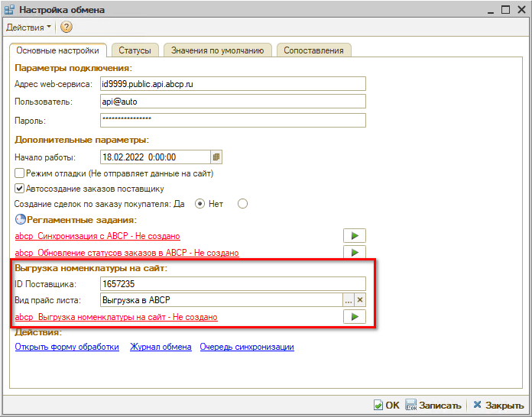Clear the Вид прайс листа field
The height and width of the screenshot is (417, 532).
click(360, 300)
